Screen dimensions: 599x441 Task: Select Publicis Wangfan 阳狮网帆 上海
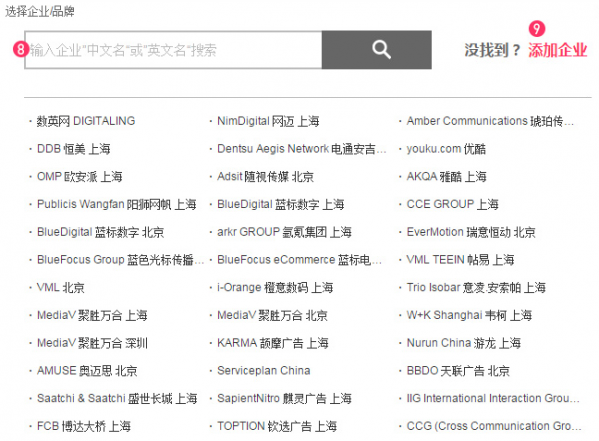click(x=117, y=204)
